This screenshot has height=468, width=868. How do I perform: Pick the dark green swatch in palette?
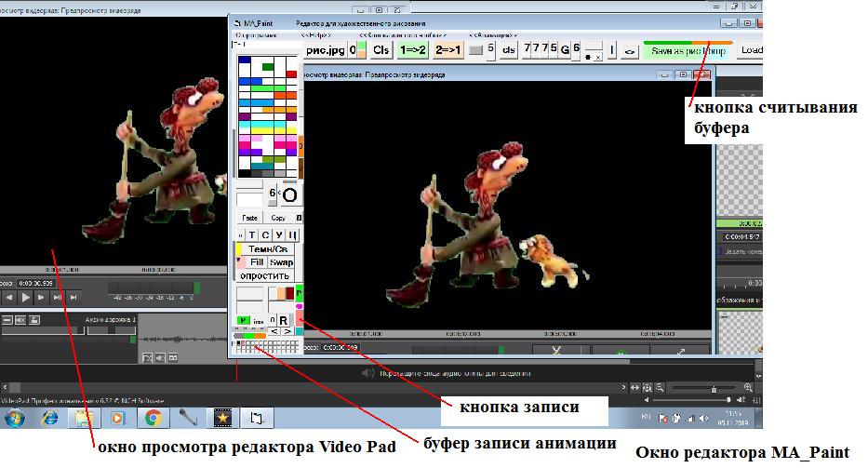pos(268,67)
